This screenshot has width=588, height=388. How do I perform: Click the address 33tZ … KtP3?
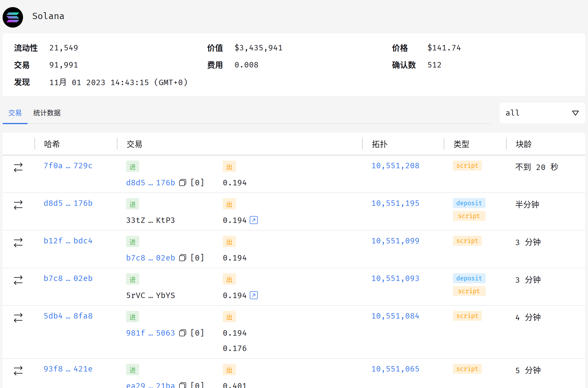pyautogui.click(x=150, y=220)
